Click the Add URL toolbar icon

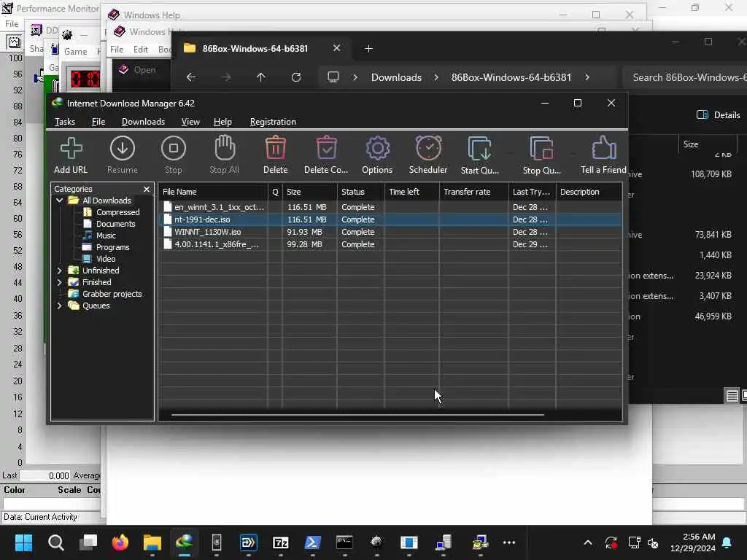pos(71,148)
